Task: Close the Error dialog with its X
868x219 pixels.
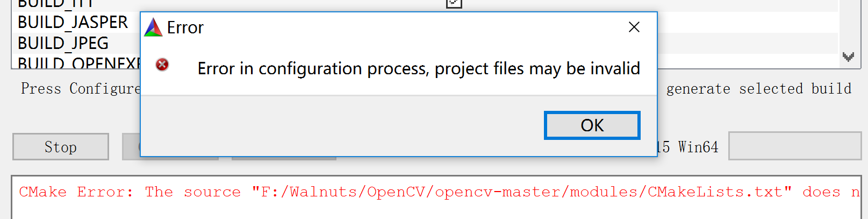Action: point(634,27)
